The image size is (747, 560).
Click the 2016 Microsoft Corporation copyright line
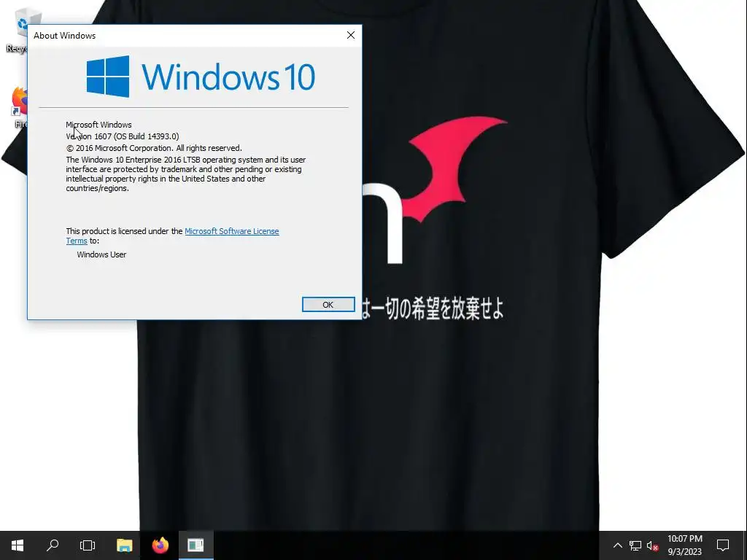point(154,148)
